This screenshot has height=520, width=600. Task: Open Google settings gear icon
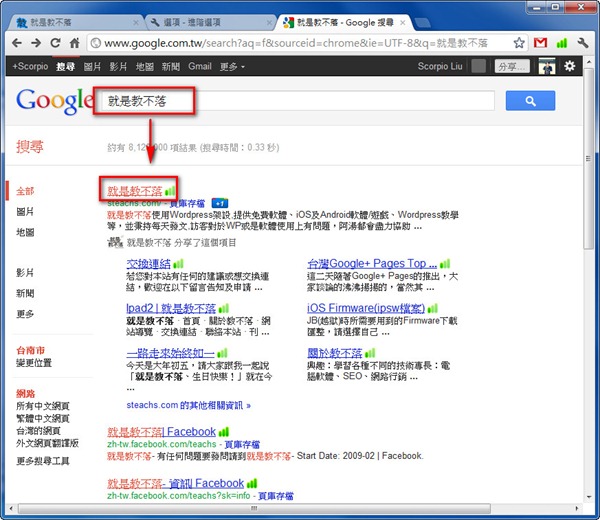[569, 66]
